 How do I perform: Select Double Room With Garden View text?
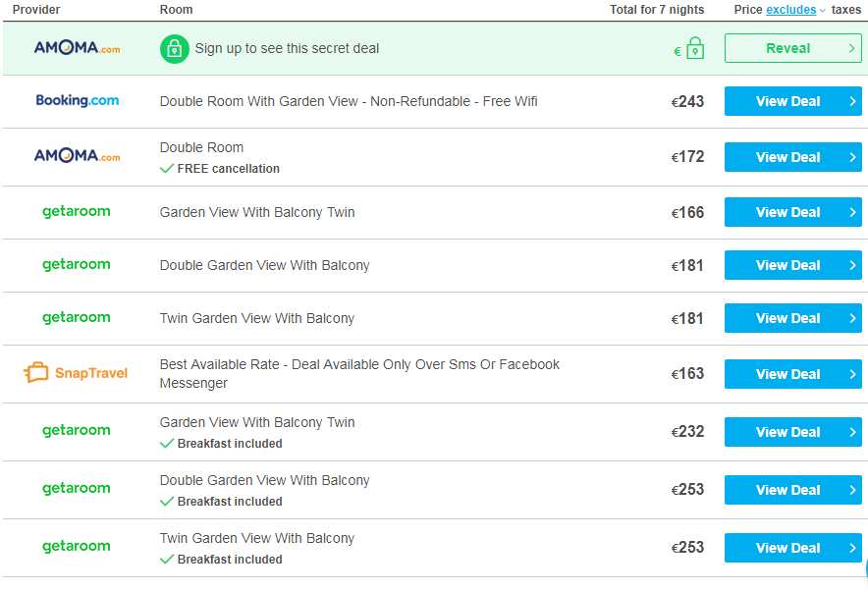tap(258, 101)
